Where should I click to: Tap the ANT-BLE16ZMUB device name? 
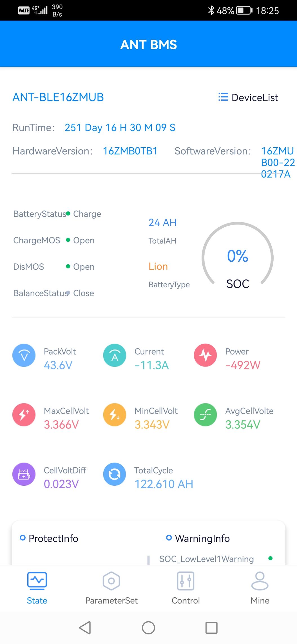[58, 97]
